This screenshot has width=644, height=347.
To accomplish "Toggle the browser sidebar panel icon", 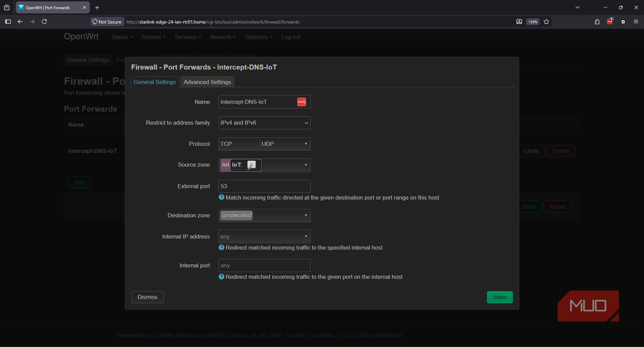I will click(8, 22).
